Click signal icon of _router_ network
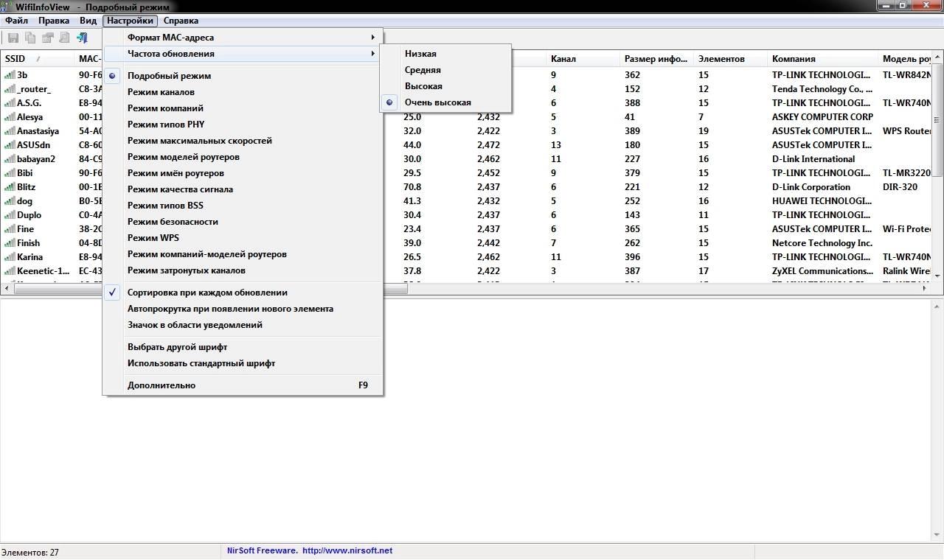 [x=9, y=89]
